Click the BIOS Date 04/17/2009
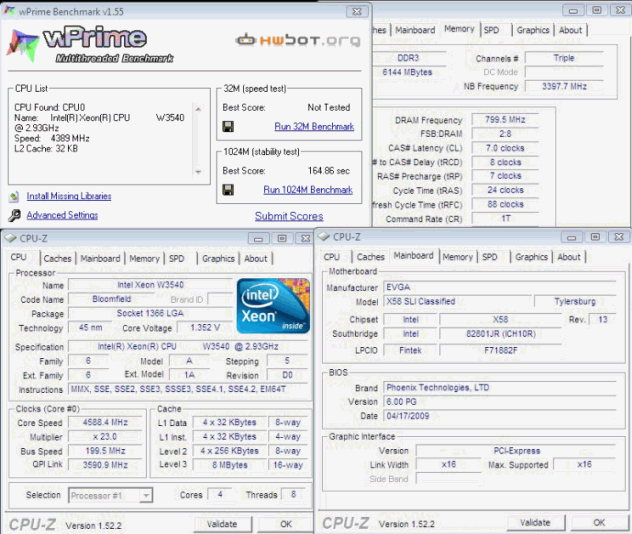Viewport: 632px width, 534px height. point(500,416)
